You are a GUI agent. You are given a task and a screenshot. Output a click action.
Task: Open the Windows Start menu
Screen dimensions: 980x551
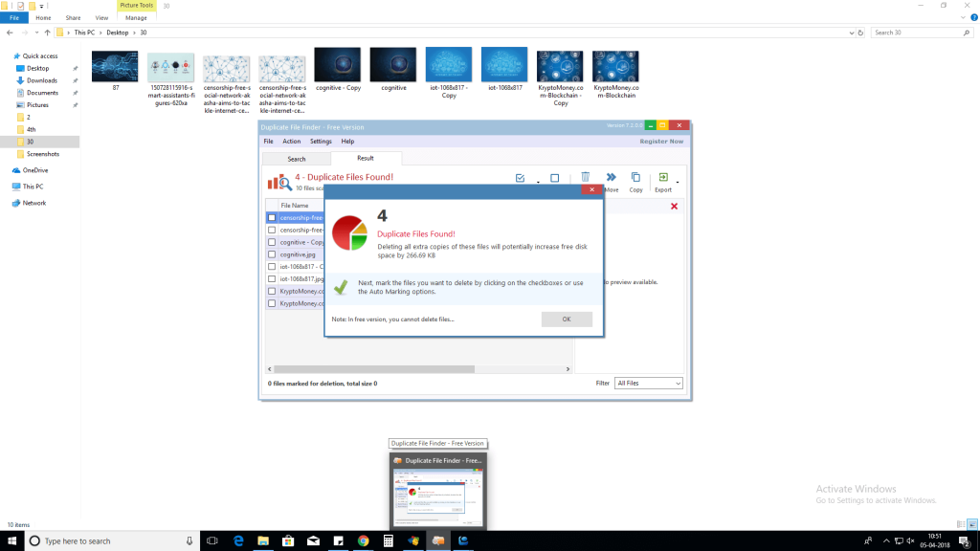[x=11, y=541]
